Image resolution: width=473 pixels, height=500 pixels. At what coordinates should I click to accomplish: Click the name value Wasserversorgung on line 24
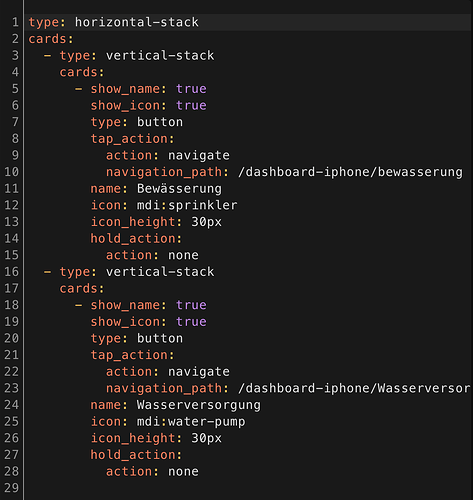click(x=199, y=405)
